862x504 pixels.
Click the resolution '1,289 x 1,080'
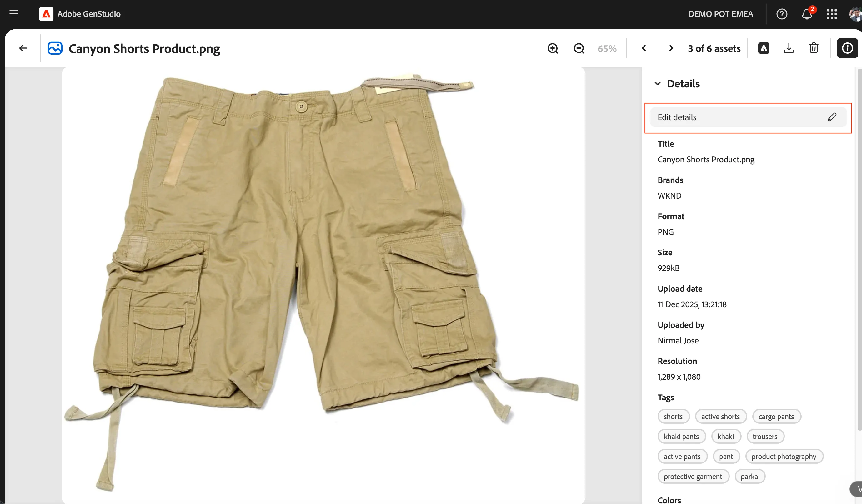tap(679, 377)
